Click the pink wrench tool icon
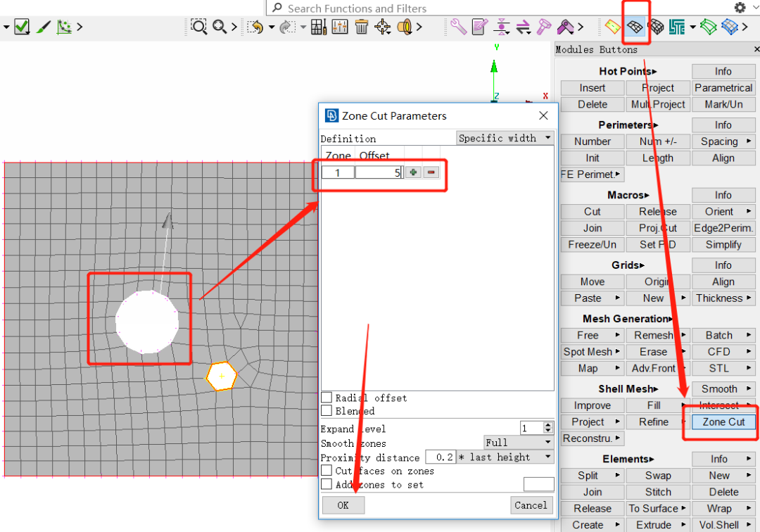 [458, 27]
